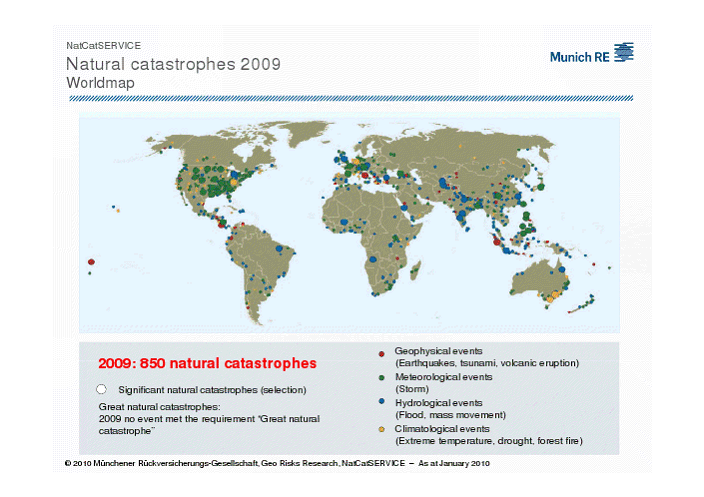Click the red Geophysical events legend dot

click(x=381, y=353)
